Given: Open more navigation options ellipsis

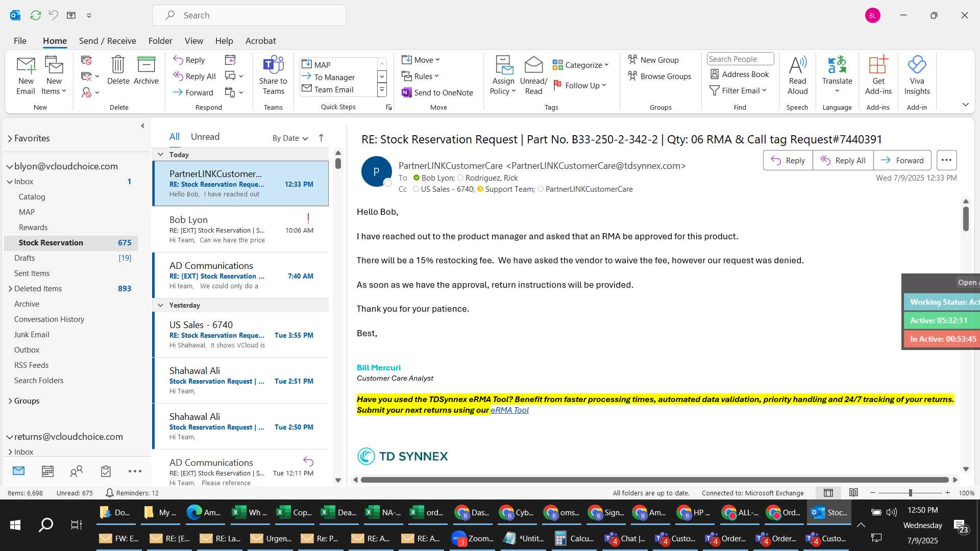Looking at the screenshot, I should point(135,471).
